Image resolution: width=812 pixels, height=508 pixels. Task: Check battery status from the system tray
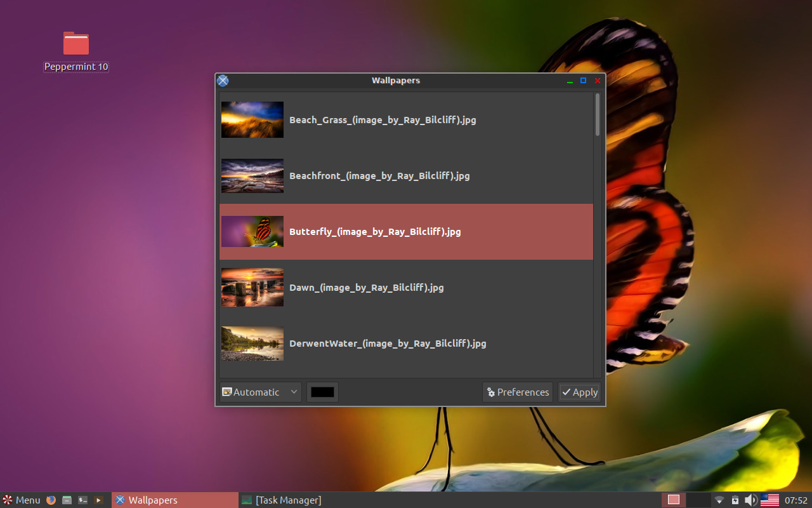tap(734, 500)
